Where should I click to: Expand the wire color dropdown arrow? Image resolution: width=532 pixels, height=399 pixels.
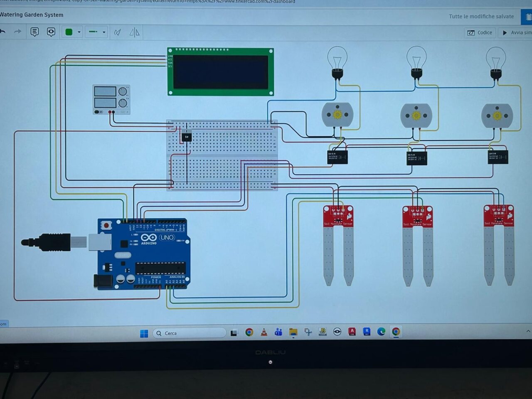[x=79, y=32]
